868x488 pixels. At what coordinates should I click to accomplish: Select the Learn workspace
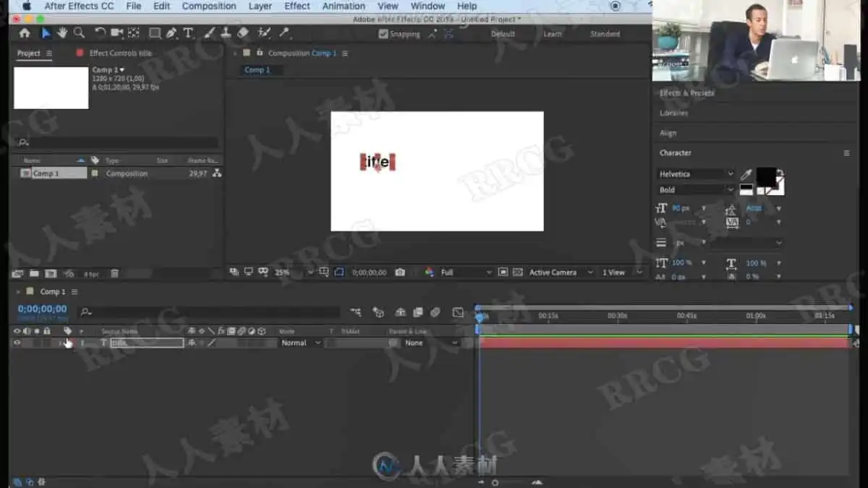(x=553, y=34)
